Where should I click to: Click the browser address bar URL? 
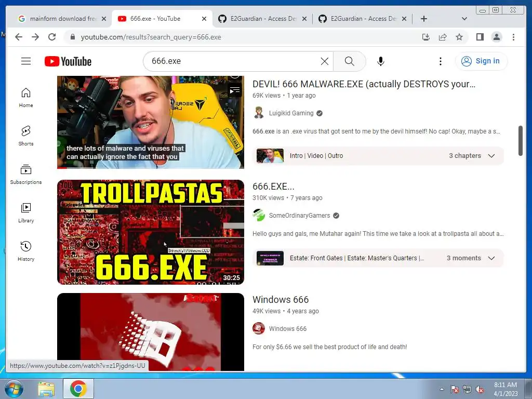click(x=151, y=37)
